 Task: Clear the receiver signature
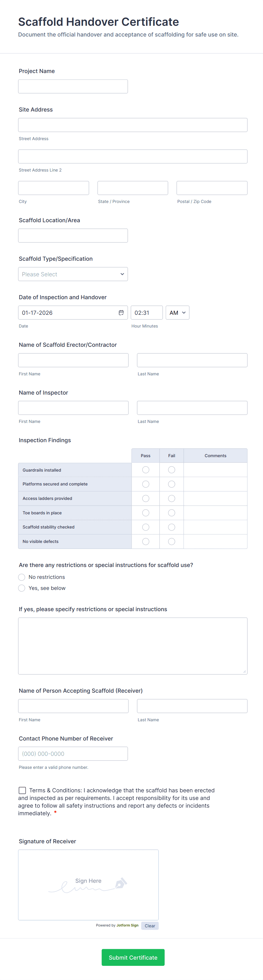(x=150, y=926)
